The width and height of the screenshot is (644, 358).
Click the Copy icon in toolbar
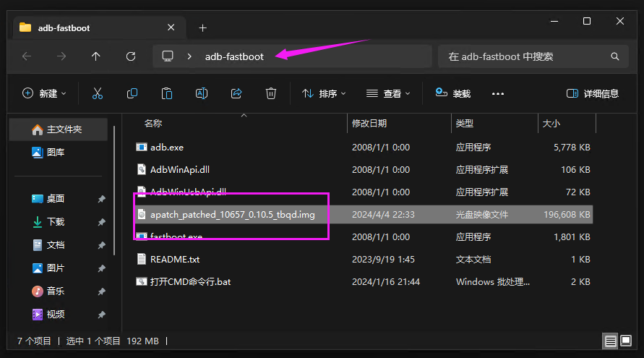point(132,93)
